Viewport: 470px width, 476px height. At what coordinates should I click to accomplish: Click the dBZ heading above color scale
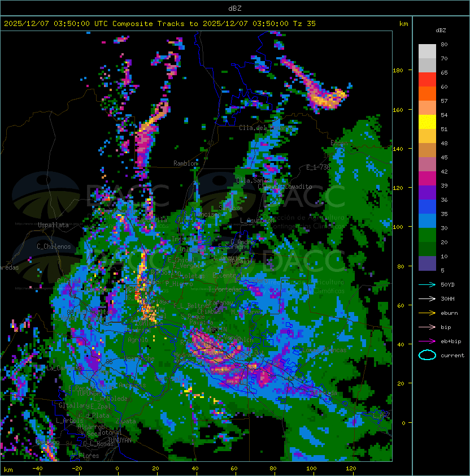(441, 31)
